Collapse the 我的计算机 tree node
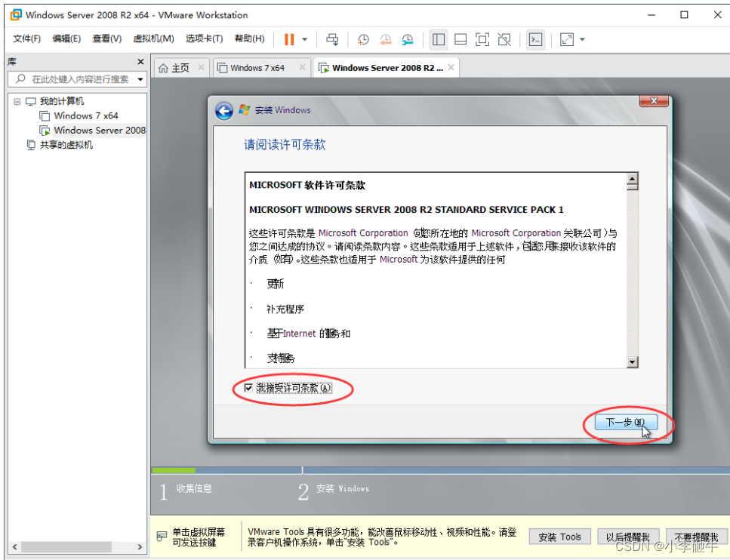 17,101
